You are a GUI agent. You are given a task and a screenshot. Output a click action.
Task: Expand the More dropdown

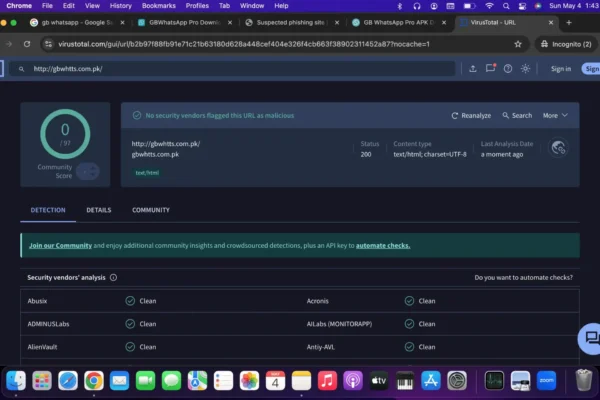click(555, 116)
